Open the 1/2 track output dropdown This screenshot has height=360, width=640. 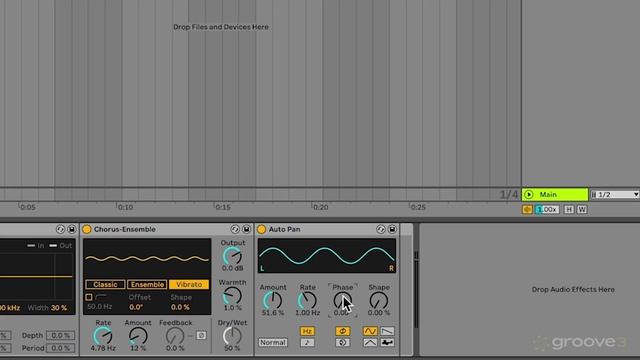point(615,195)
